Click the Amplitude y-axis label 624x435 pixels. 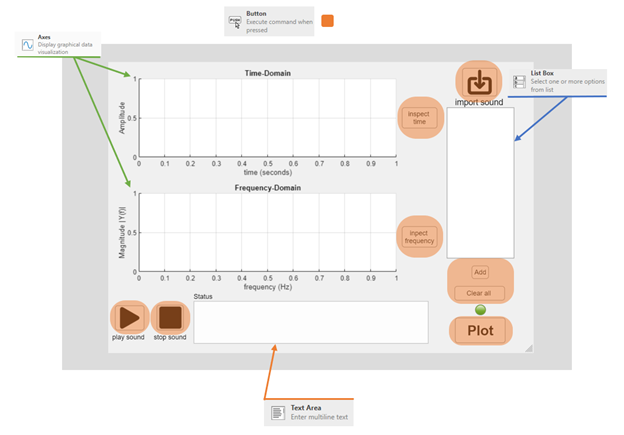[x=122, y=118]
